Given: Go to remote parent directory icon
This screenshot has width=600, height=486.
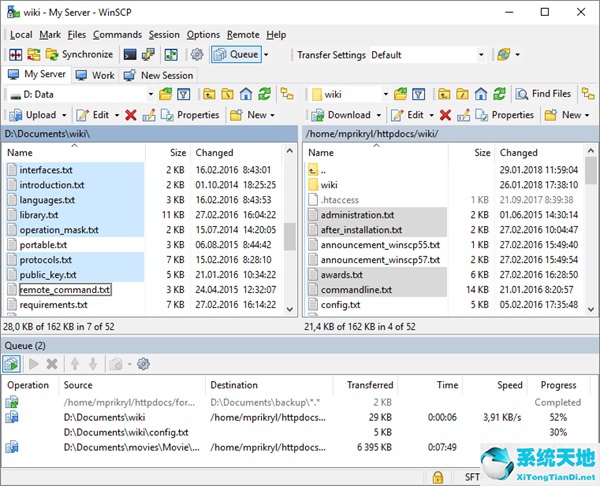Looking at the screenshot, I should point(444,94).
